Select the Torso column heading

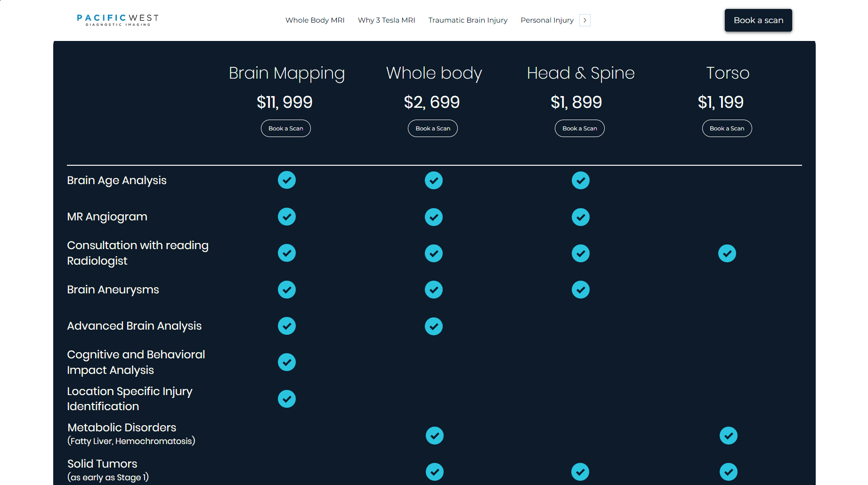(728, 73)
